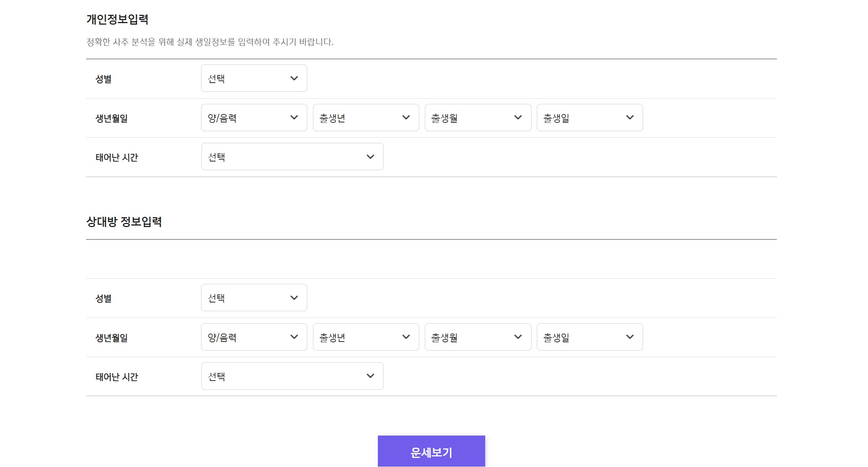Open personal info 성별 dropdown

(x=253, y=78)
